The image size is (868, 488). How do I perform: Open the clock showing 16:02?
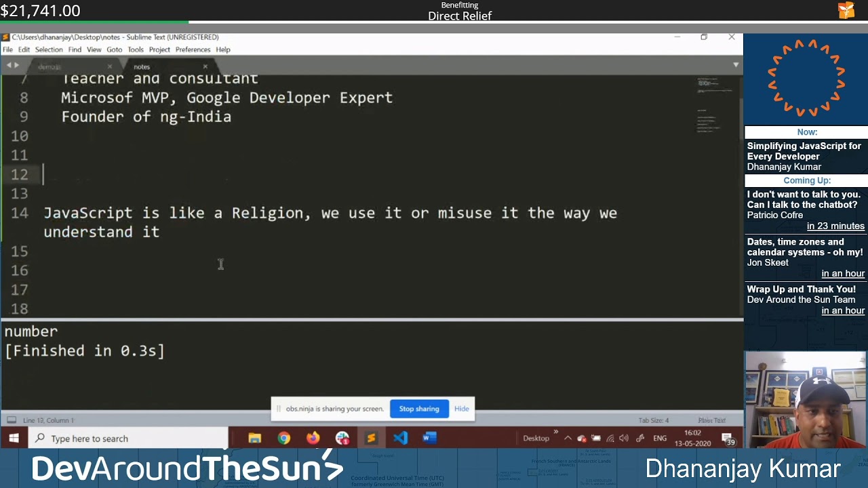click(692, 438)
